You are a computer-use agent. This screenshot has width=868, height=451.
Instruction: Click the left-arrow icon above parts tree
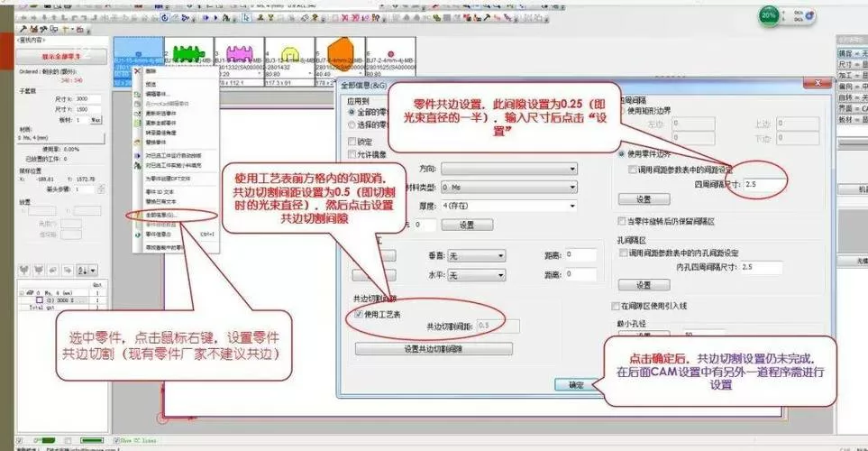pos(53,271)
